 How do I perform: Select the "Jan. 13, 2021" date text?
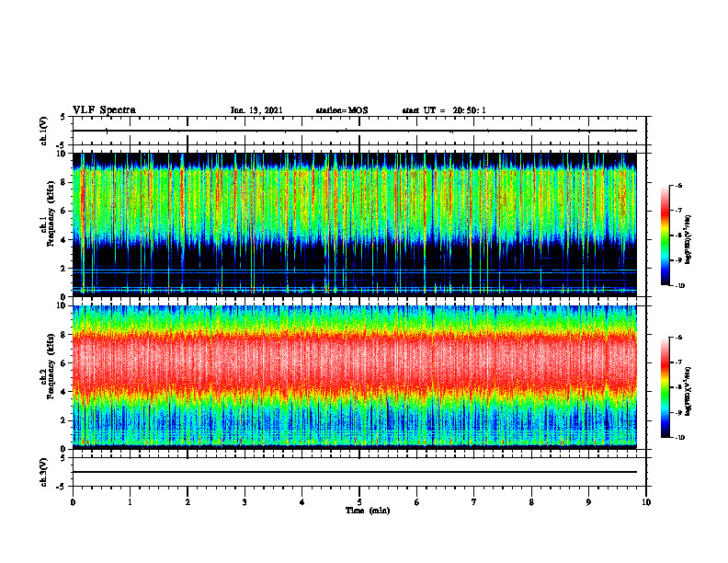pos(256,110)
